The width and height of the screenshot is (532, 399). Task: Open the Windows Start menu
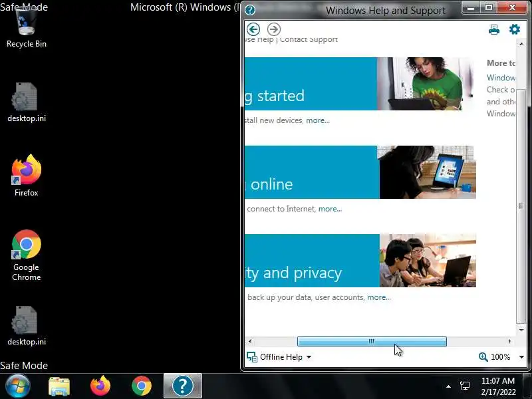[18, 386]
